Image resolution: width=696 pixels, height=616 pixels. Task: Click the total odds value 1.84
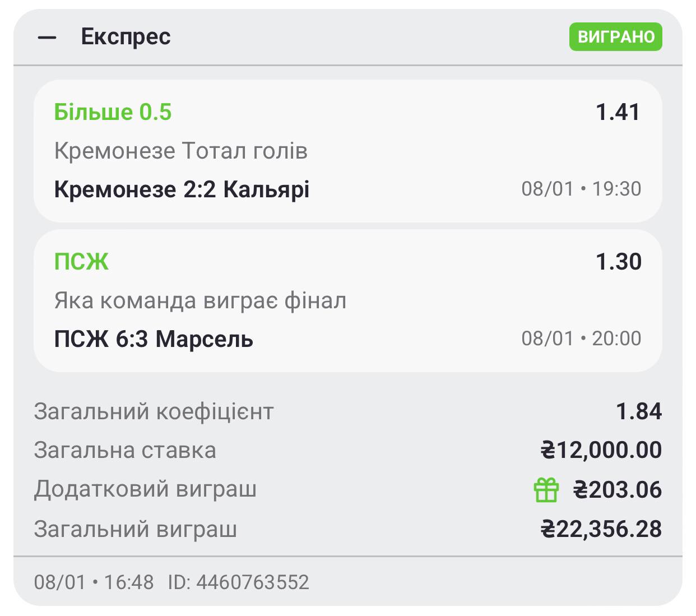(639, 411)
